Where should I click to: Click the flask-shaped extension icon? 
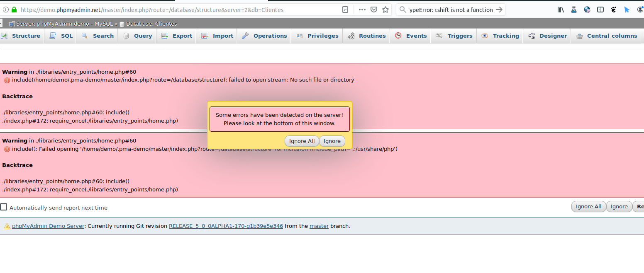pos(574,9)
